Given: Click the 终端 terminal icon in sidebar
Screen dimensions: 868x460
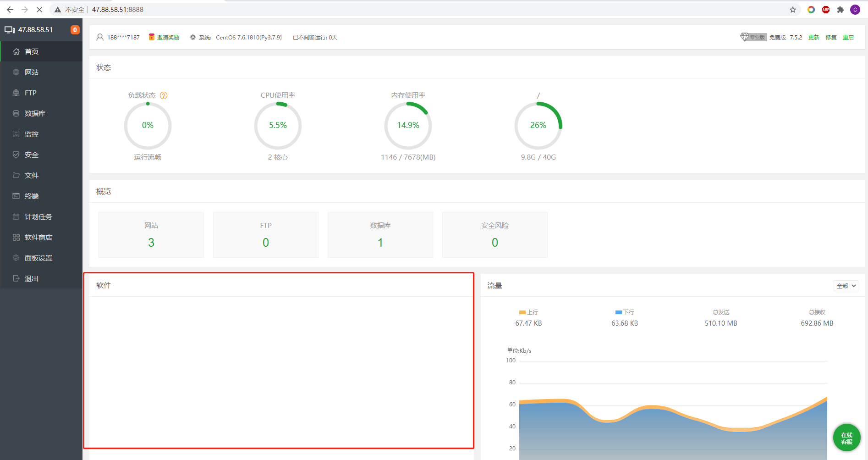Looking at the screenshot, I should pos(16,196).
